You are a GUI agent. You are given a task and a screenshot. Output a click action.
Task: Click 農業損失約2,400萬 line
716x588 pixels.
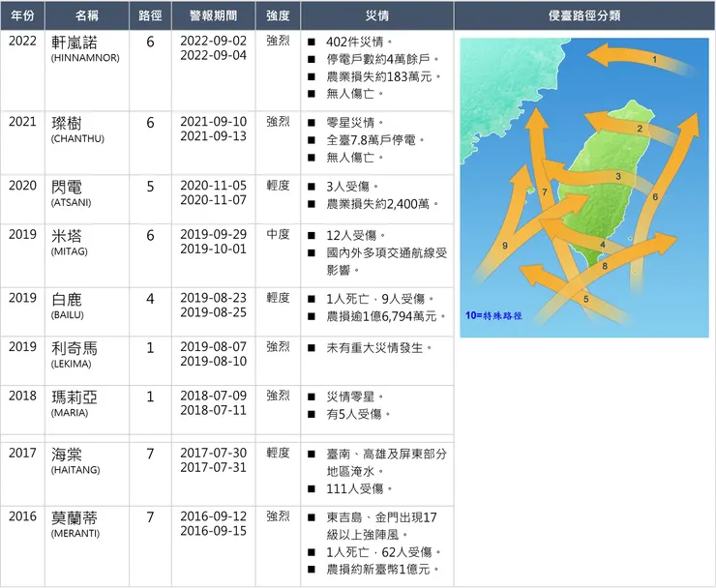(x=382, y=204)
